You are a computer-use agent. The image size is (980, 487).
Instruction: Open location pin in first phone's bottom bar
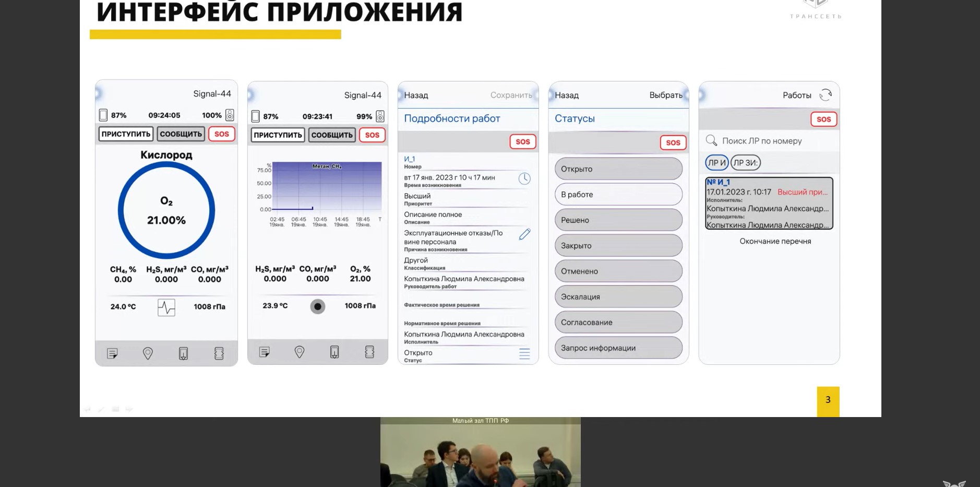pyautogui.click(x=148, y=354)
